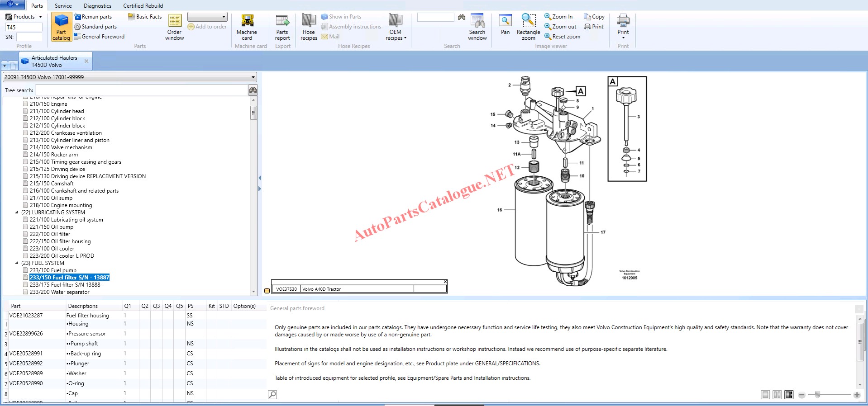Collapse the (22) LUBRICATING SYSTEM group
Screen dimensions: 868x406
coord(17,212)
